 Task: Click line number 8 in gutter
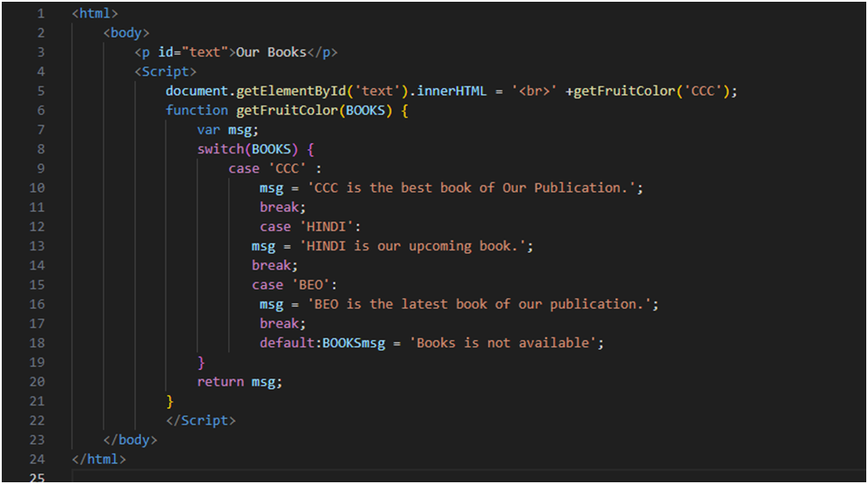coord(41,149)
